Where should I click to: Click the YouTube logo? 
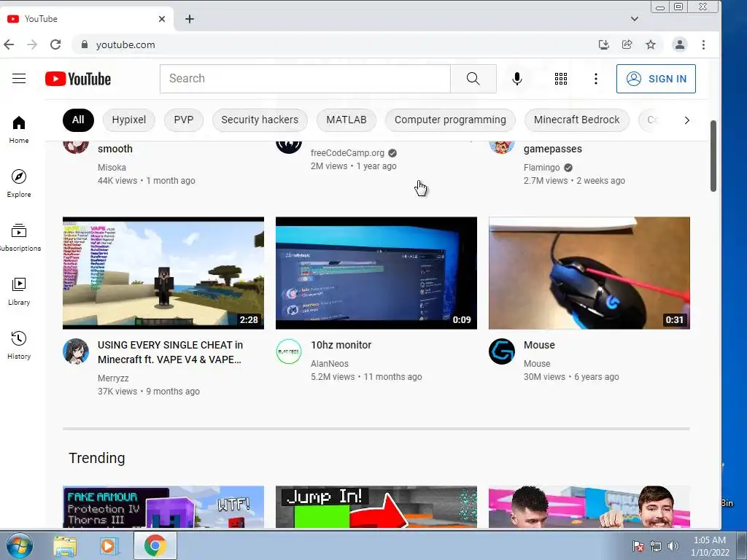(x=78, y=79)
